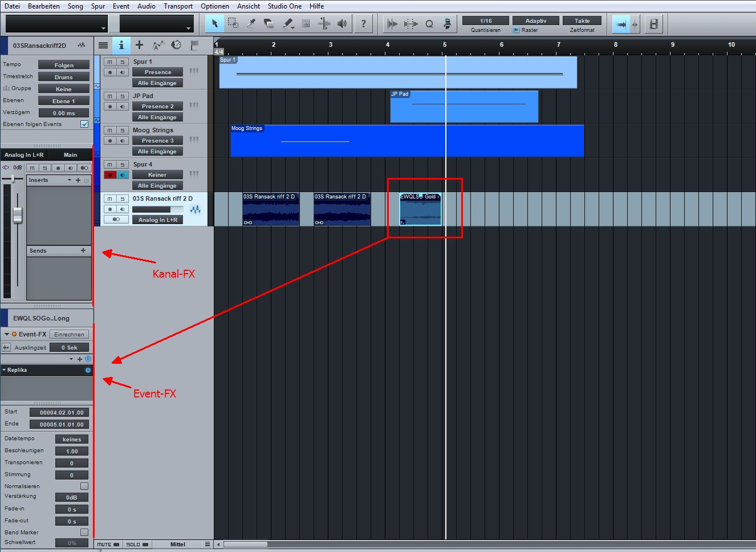The height and width of the screenshot is (552, 756).
Task: Click the channel volume fader
Action: pyautogui.click(x=18, y=215)
